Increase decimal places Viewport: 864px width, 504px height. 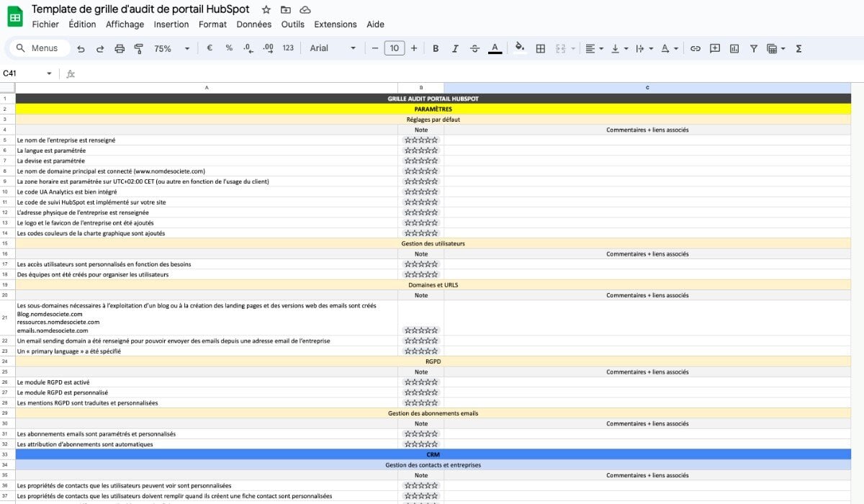(268, 48)
